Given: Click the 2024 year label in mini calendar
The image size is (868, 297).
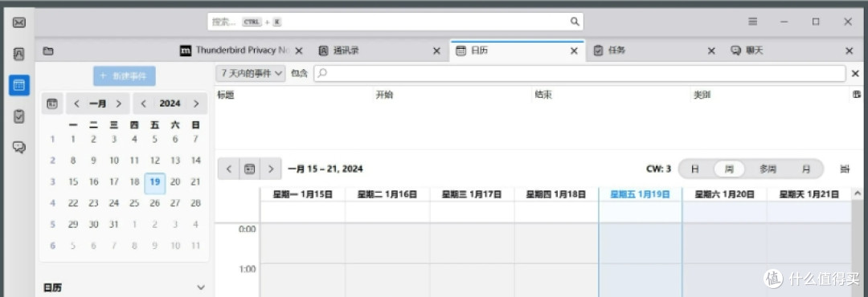Looking at the screenshot, I should pyautogui.click(x=170, y=104).
